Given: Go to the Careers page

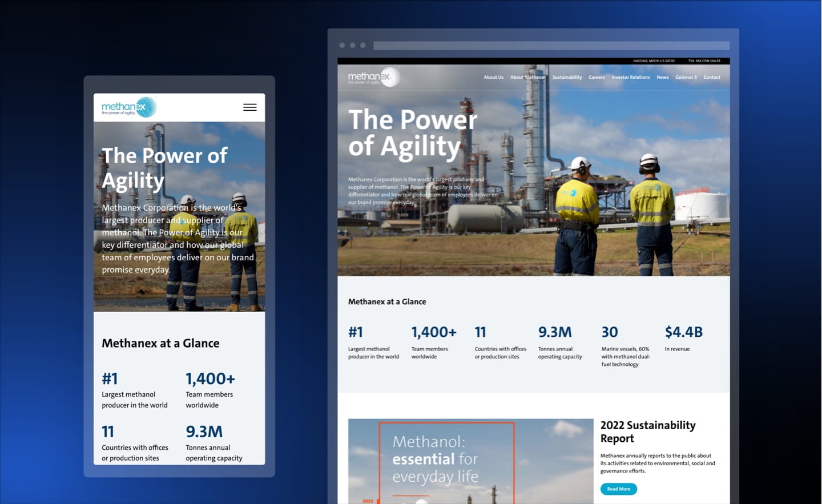Looking at the screenshot, I should 597,77.
